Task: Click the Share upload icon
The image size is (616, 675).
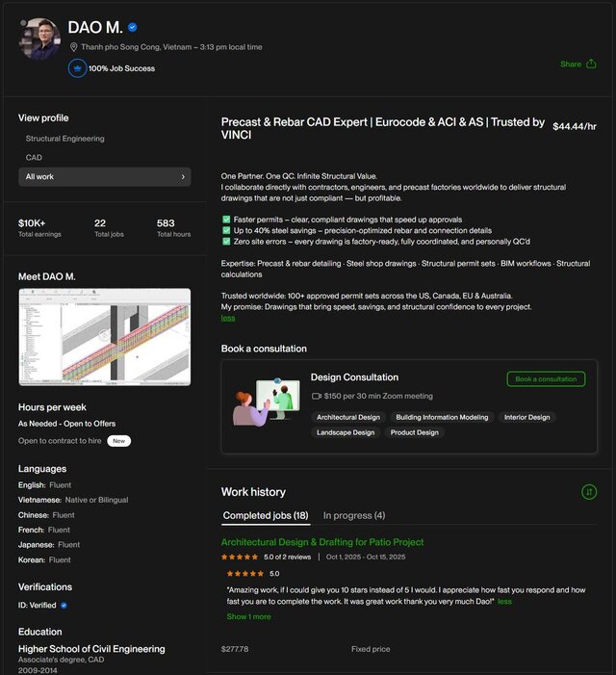Action: coord(591,65)
